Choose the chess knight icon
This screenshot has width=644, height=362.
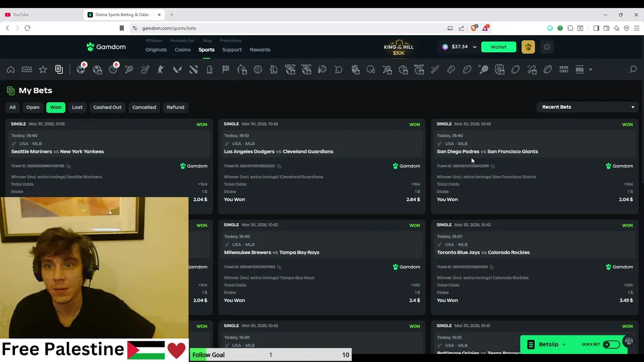click(209, 69)
